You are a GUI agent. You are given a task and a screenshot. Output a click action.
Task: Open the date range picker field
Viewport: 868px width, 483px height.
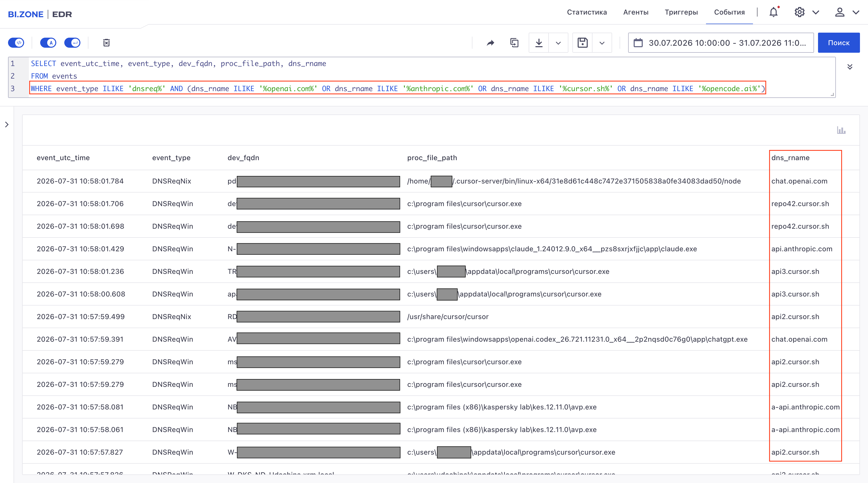[x=721, y=43]
